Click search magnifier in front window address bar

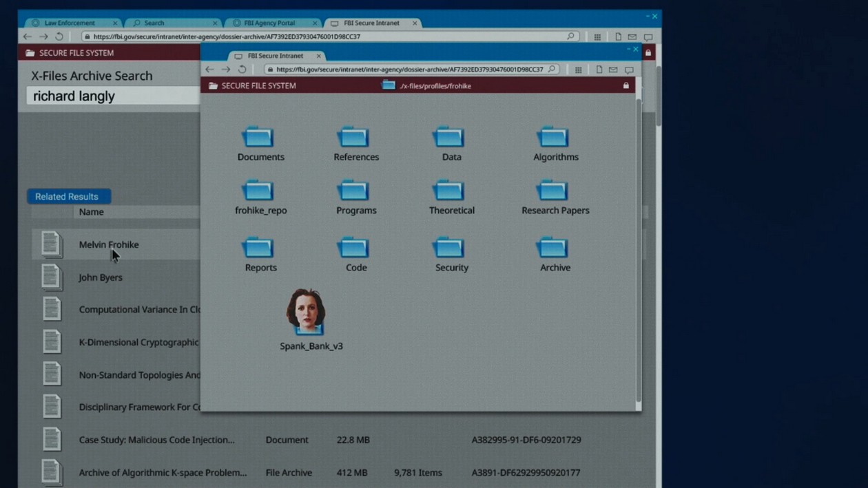[552, 70]
